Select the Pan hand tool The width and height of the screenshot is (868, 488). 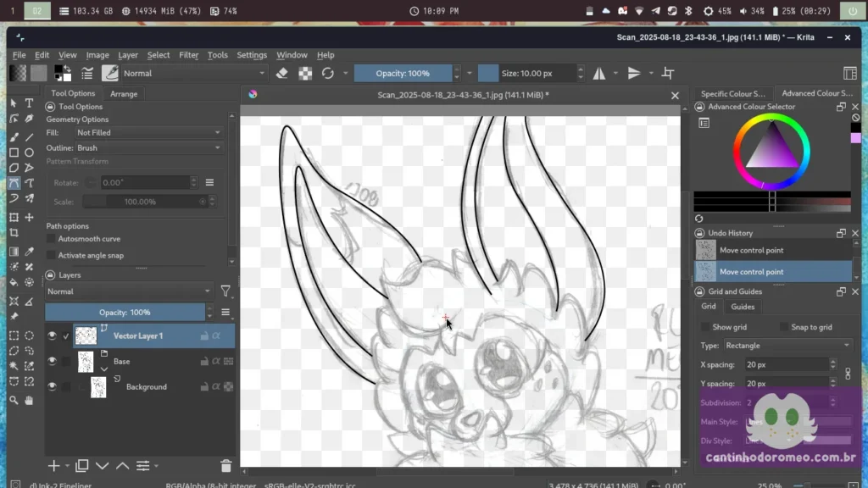coord(30,400)
